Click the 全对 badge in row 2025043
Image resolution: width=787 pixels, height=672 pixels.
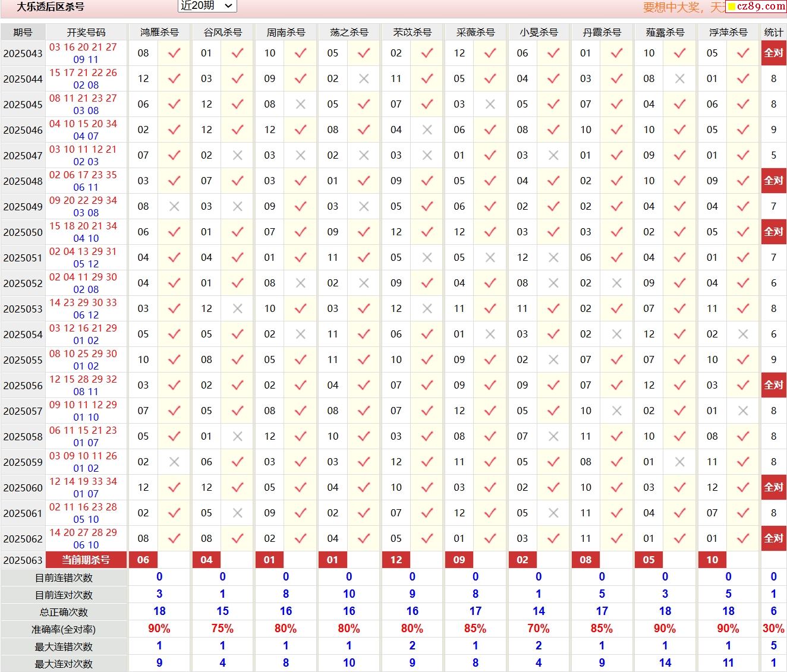point(773,53)
